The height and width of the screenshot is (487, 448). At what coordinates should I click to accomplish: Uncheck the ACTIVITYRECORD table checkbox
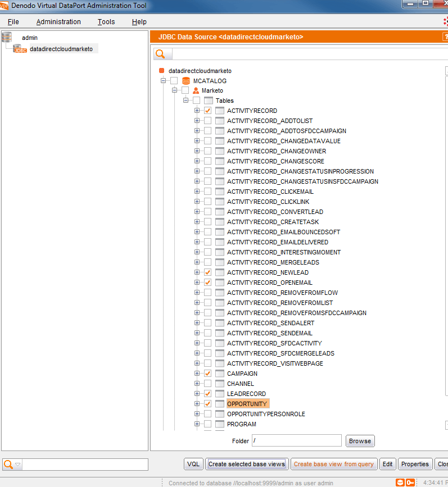pyautogui.click(x=208, y=111)
